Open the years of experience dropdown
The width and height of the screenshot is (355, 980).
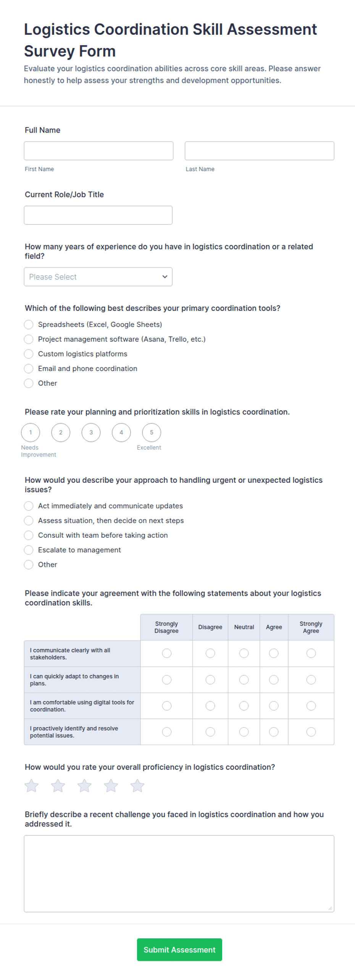(x=98, y=276)
